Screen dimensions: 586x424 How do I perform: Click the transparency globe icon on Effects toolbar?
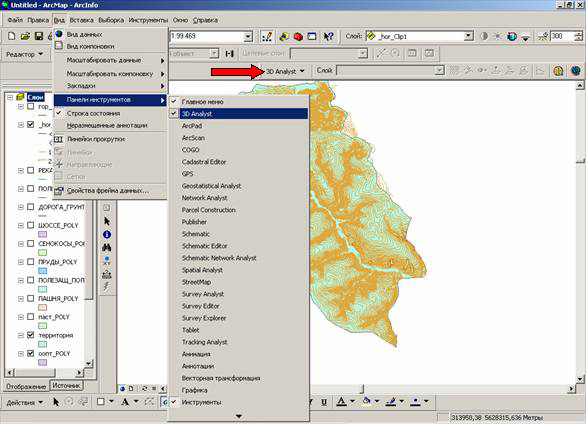coord(512,37)
